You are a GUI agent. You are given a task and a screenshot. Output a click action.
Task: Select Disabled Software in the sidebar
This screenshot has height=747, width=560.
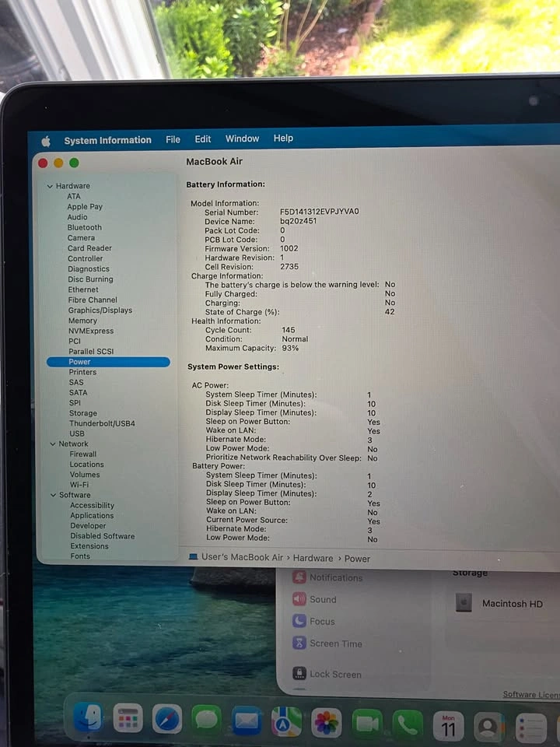pyautogui.click(x=103, y=536)
